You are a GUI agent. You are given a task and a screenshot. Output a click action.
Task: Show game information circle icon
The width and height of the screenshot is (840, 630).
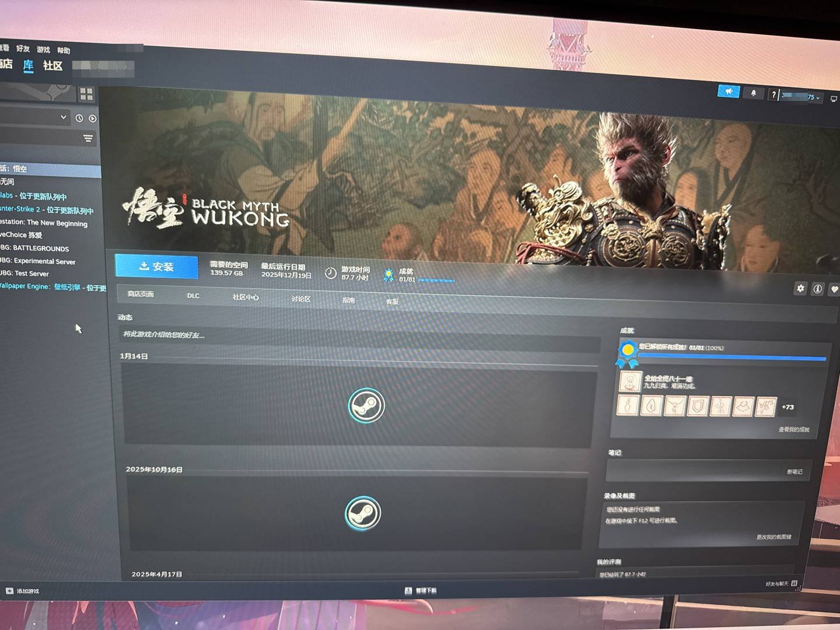tap(818, 289)
